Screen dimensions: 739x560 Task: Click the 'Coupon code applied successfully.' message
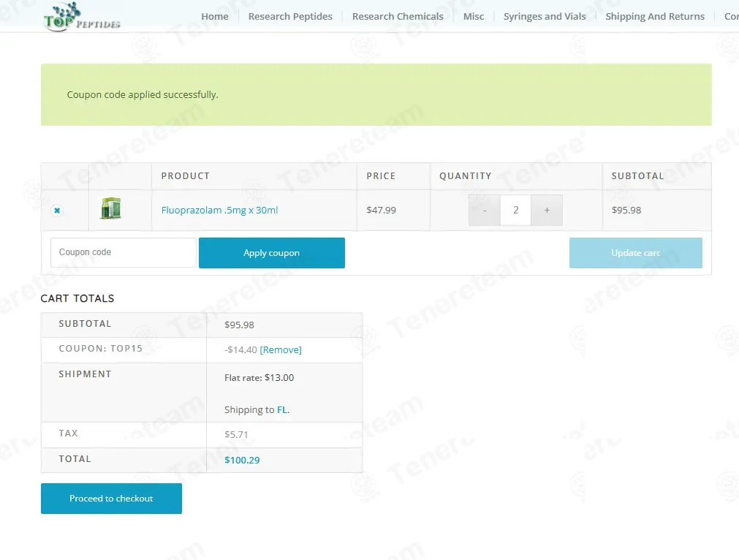[143, 95]
